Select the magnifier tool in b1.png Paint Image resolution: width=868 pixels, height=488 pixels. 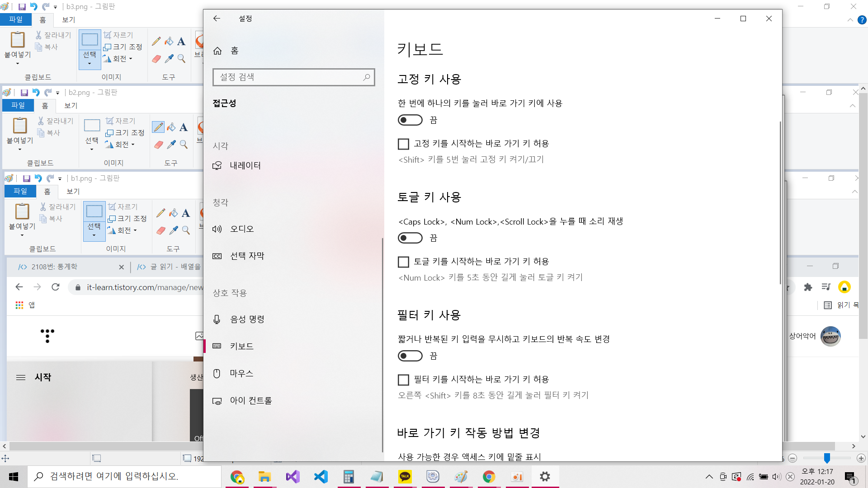186,230
